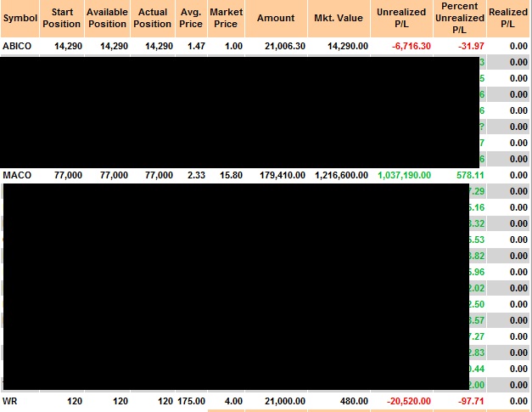Viewport: 532px width, 412px height.
Task: Click WR's Start Position value 120
Action: pos(75,401)
